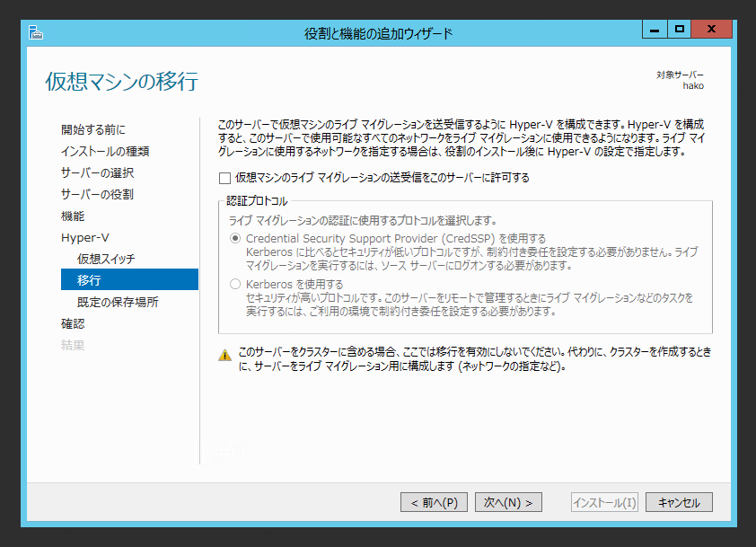
Task: Click the ライブ マイグレーションの認証 instruction text
Action: 363,221
